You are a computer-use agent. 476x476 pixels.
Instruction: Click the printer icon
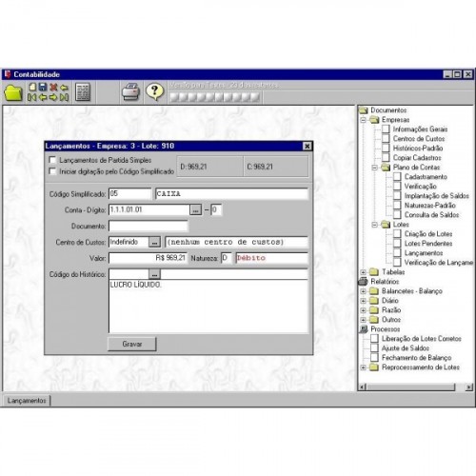[x=131, y=92]
